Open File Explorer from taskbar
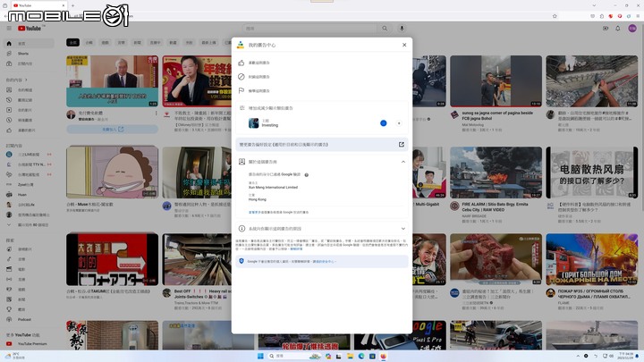 [350, 356]
